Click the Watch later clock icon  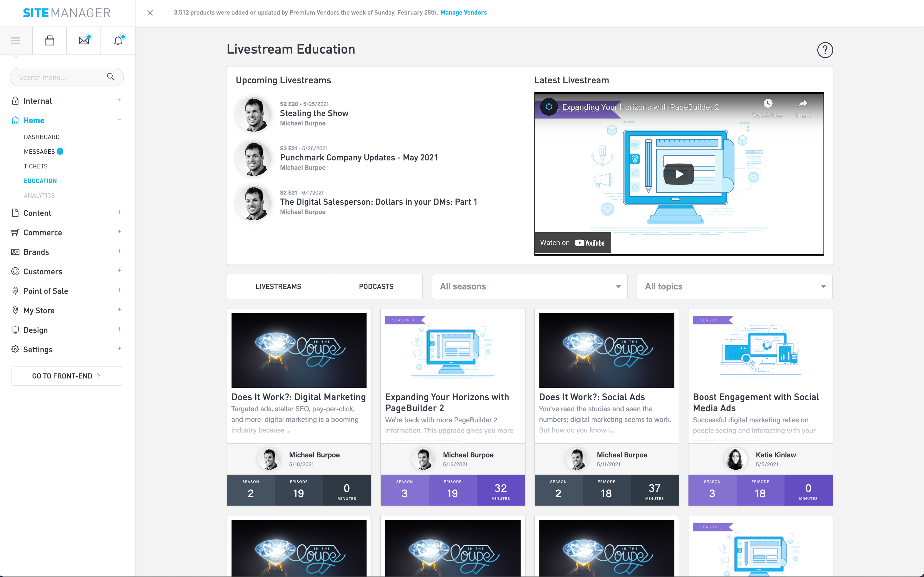(x=768, y=103)
